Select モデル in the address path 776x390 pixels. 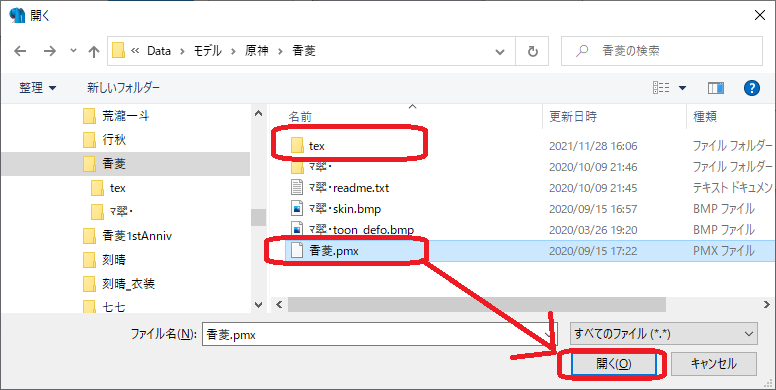point(206,51)
